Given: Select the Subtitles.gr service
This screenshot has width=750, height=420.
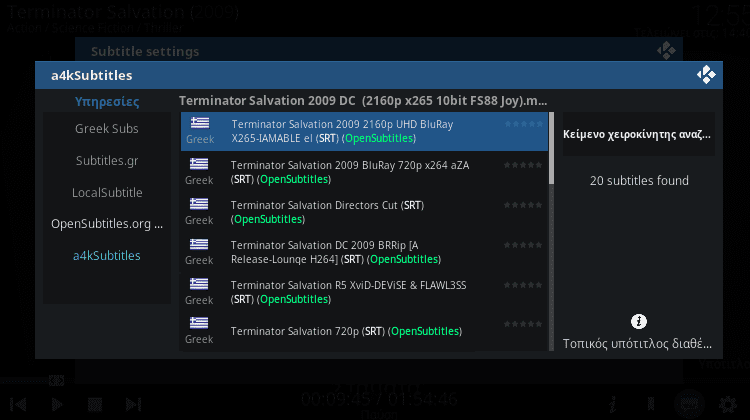Looking at the screenshot, I should point(107,161).
